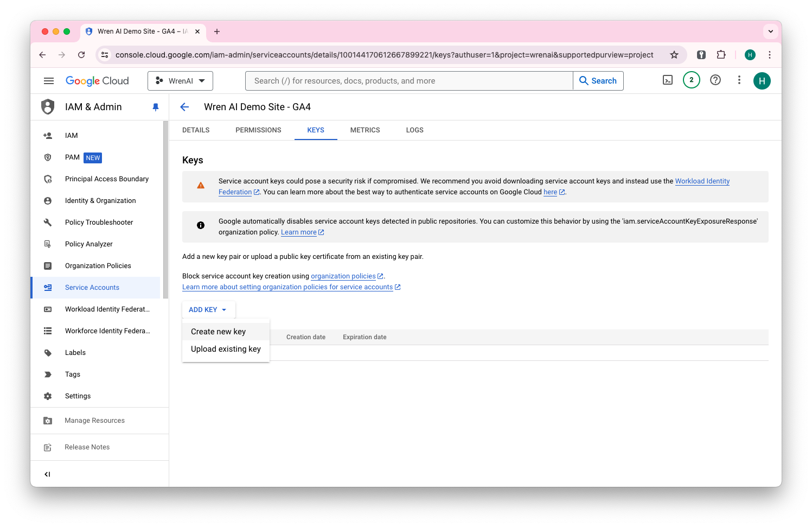Image resolution: width=812 pixels, height=527 pixels.
Task: Open Chrome three-dot menu
Action: (770, 55)
